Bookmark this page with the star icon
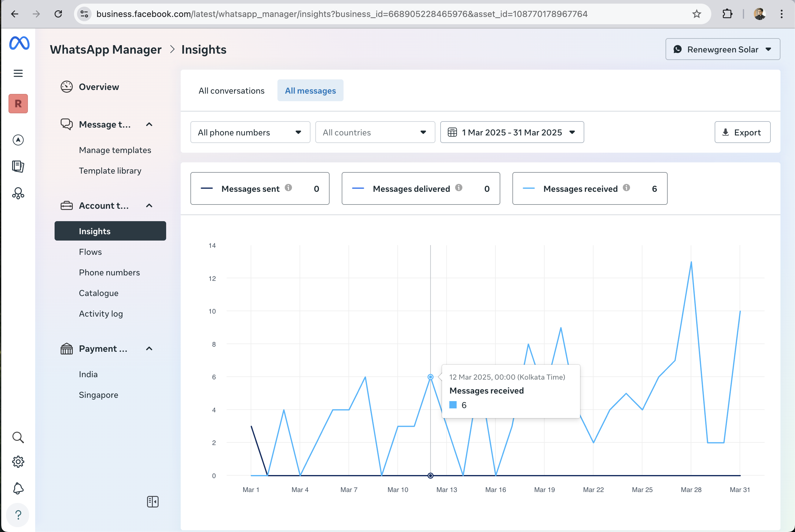 (696, 14)
